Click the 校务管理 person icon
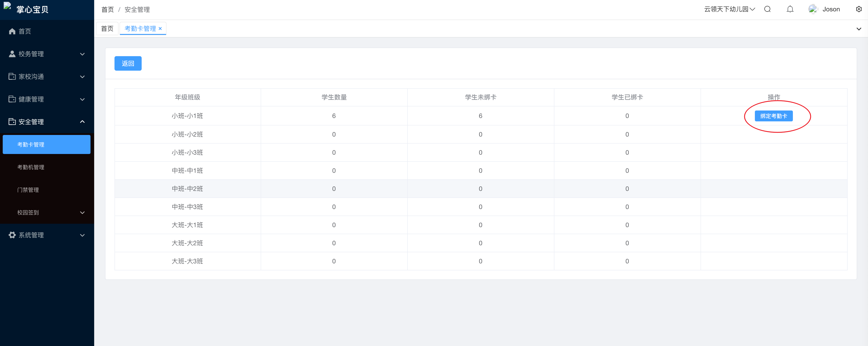This screenshot has width=868, height=346. pos(12,54)
